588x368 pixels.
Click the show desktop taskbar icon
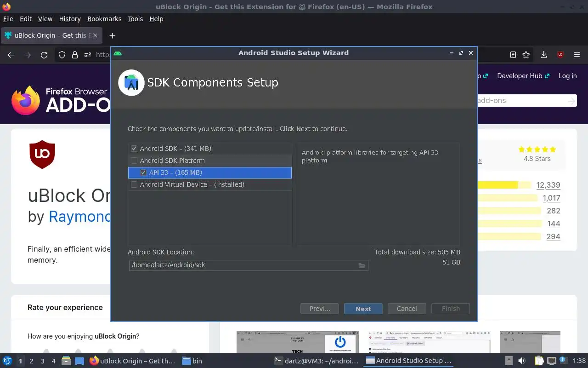[79, 361]
